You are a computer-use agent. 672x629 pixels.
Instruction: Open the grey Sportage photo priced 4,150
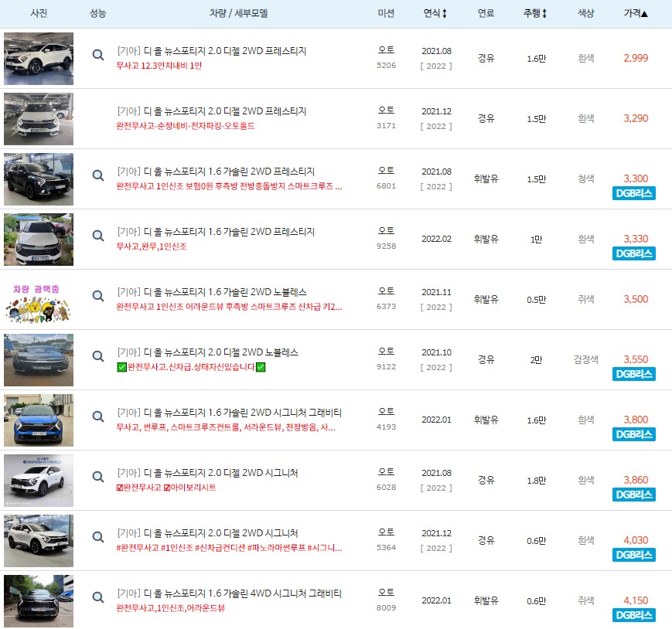pos(39,601)
